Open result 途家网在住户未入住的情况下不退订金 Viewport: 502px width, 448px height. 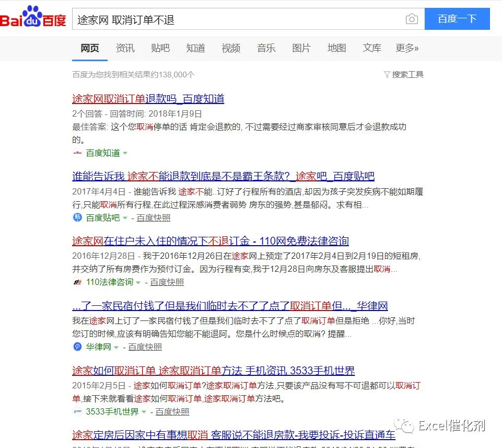click(x=211, y=240)
